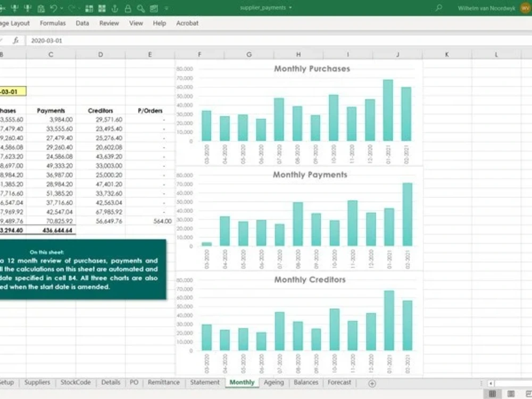The height and width of the screenshot is (399, 532).
Task: Switch to the Balances sheet tab
Action: 306,383
